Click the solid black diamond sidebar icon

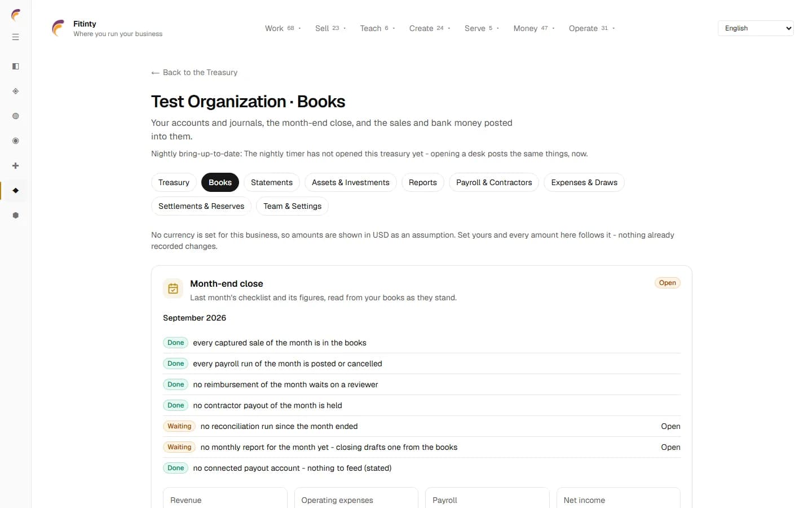16,191
